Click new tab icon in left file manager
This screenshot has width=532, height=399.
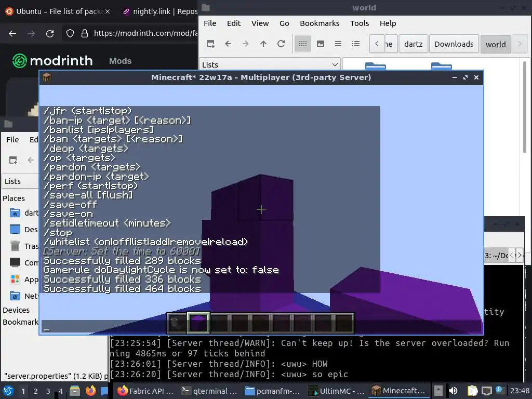[x=13, y=160]
